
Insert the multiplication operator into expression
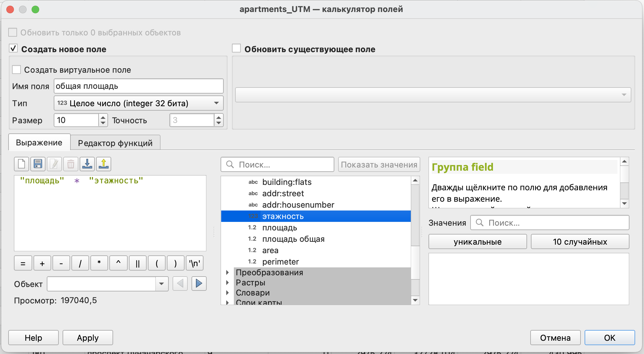click(x=99, y=263)
